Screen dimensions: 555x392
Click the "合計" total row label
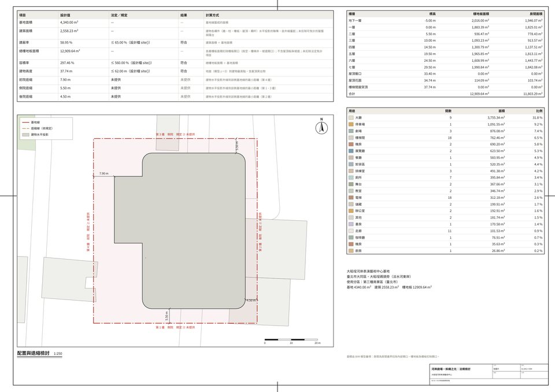352,94
